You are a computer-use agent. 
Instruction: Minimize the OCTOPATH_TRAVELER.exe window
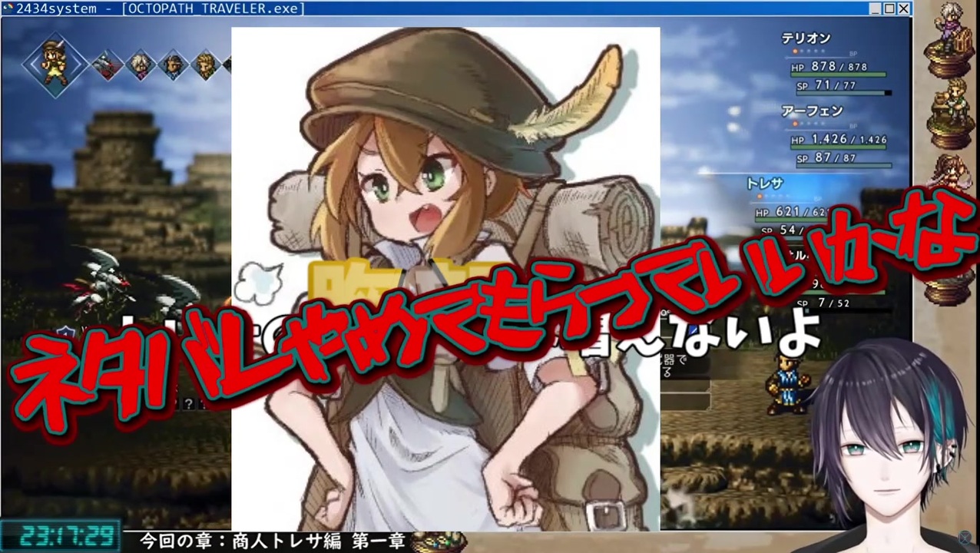876,8
